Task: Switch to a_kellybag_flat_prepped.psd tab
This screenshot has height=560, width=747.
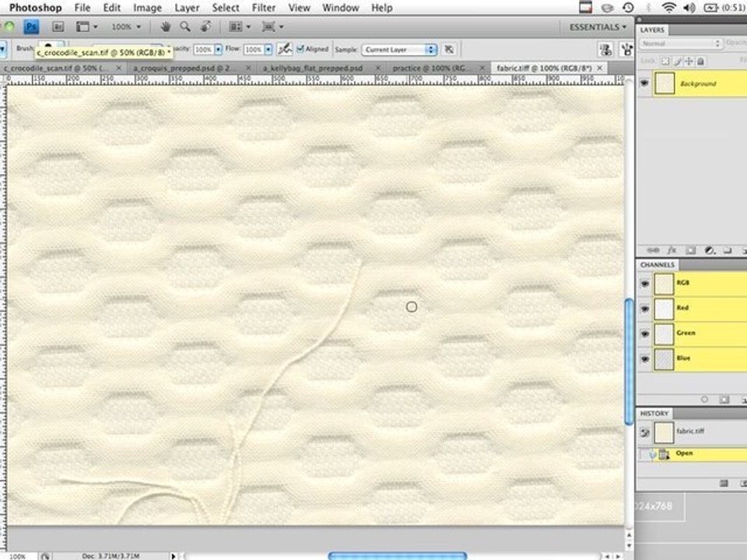Action: (313, 68)
